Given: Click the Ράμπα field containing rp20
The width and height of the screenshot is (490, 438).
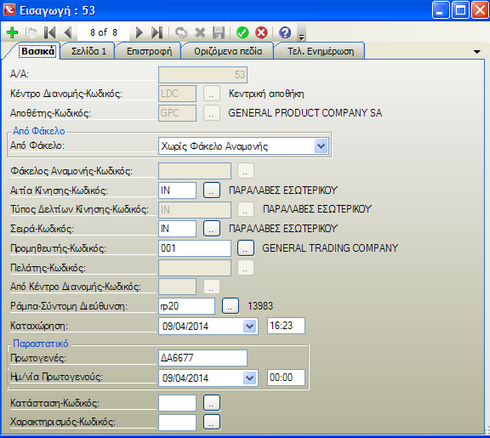Looking at the screenshot, I should tap(187, 306).
